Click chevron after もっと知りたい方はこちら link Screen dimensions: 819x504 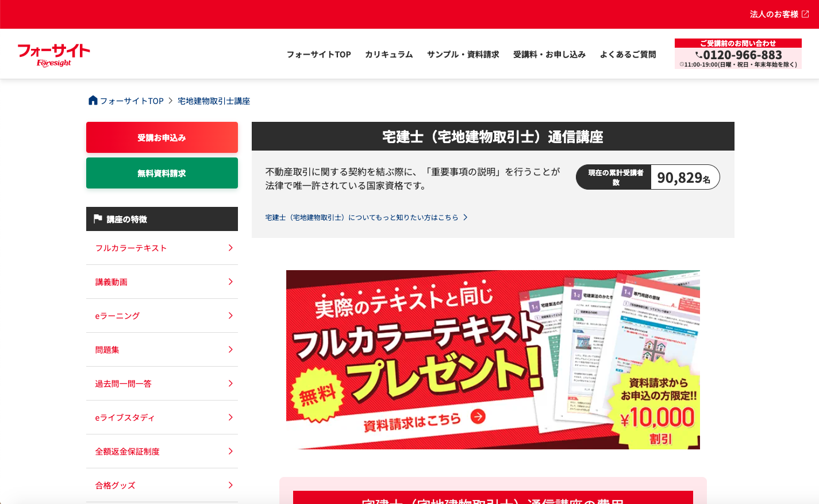466,217
